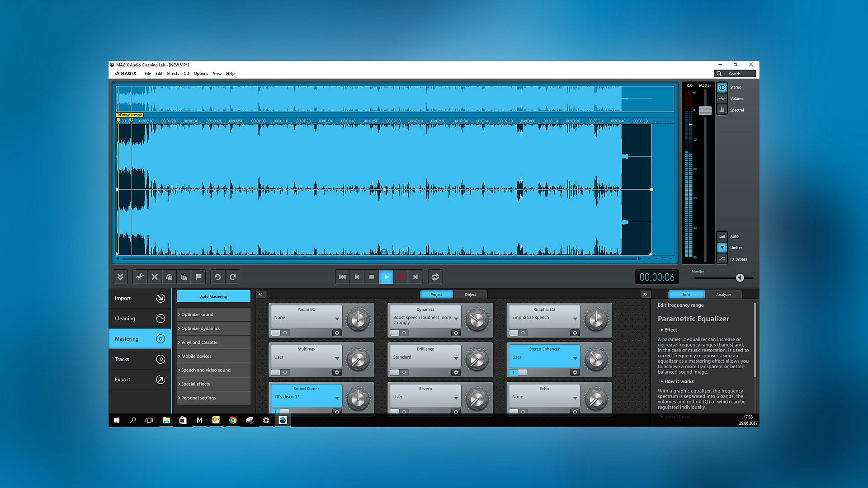Screen dimensions: 868x488
Task: Turn off the Stereo Enhancer switch
Action: [x=519, y=372]
